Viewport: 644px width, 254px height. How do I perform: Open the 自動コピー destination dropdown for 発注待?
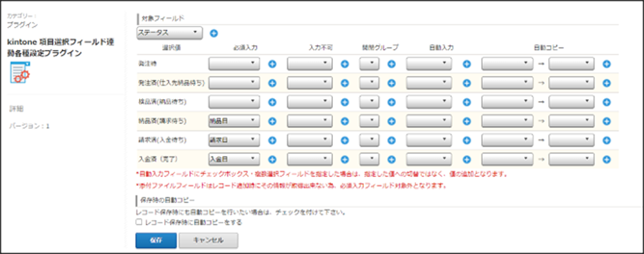(x=571, y=64)
